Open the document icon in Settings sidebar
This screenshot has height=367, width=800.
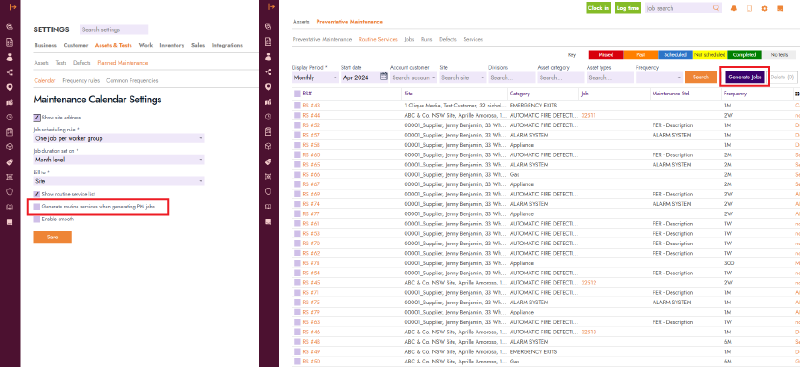pyautogui.click(x=9, y=42)
